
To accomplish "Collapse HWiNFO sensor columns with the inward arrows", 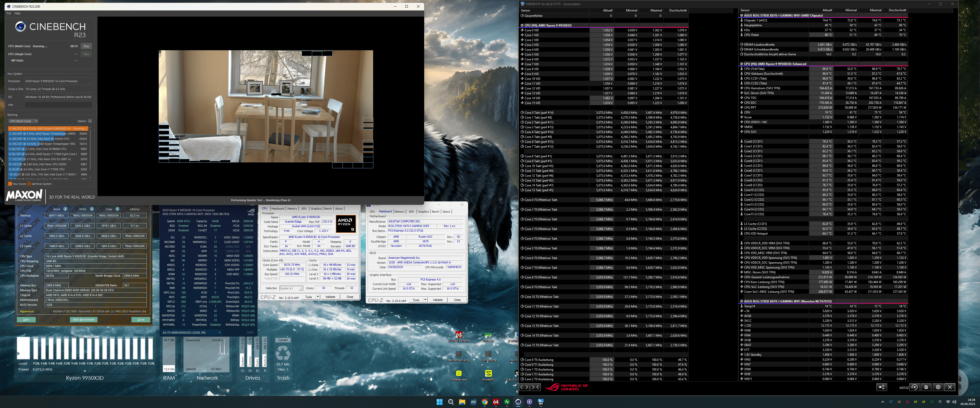I will coord(535,387).
